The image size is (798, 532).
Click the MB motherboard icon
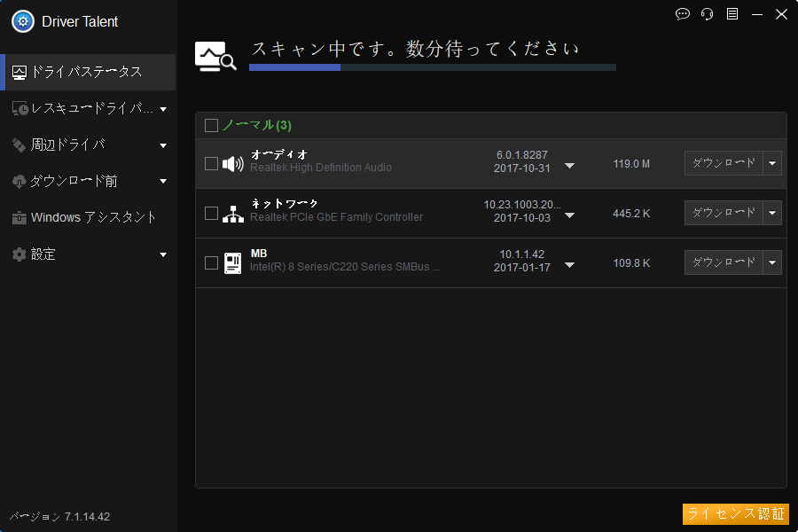coord(233,263)
